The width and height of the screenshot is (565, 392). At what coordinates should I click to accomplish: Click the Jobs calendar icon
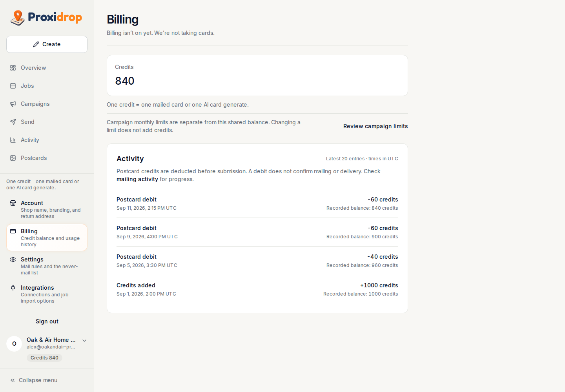point(13,86)
